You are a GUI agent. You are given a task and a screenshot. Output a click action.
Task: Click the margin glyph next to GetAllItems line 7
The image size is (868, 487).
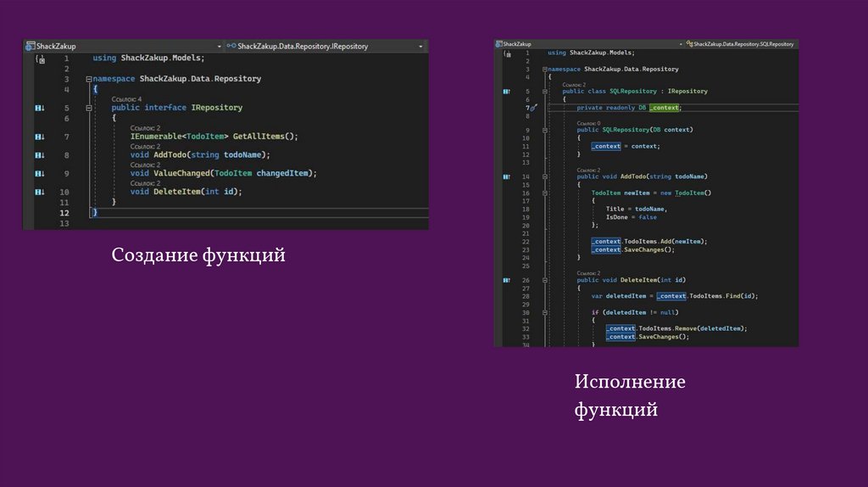(x=39, y=137)
